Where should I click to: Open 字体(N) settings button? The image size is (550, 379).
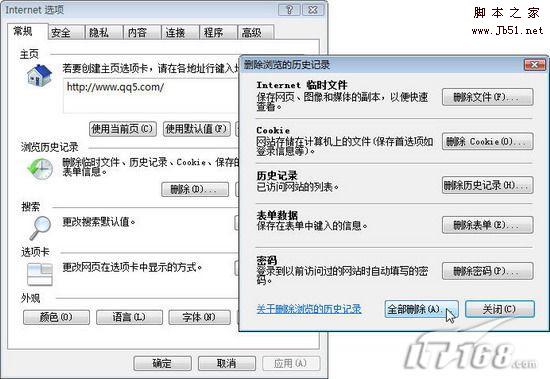pos(199,317)
